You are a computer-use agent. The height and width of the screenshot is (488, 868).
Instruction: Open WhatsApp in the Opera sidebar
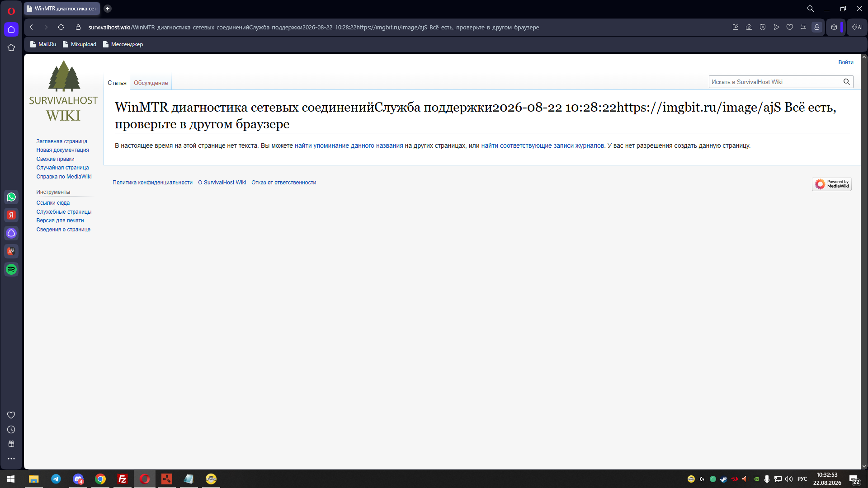pos(11,197)
